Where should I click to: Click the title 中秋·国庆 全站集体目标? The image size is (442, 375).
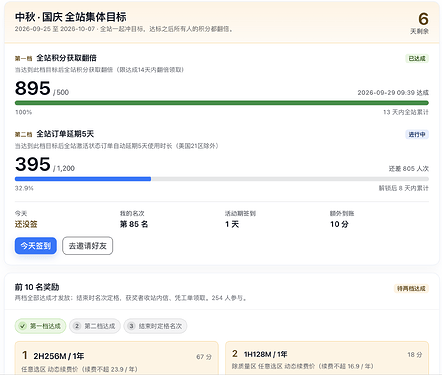71,17
